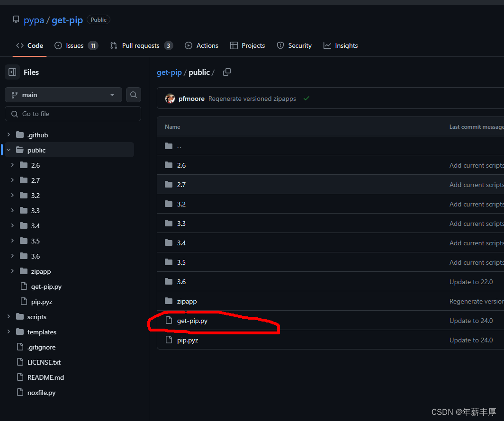Open the Code tab

pyautogui.click(x=29, y=45)
